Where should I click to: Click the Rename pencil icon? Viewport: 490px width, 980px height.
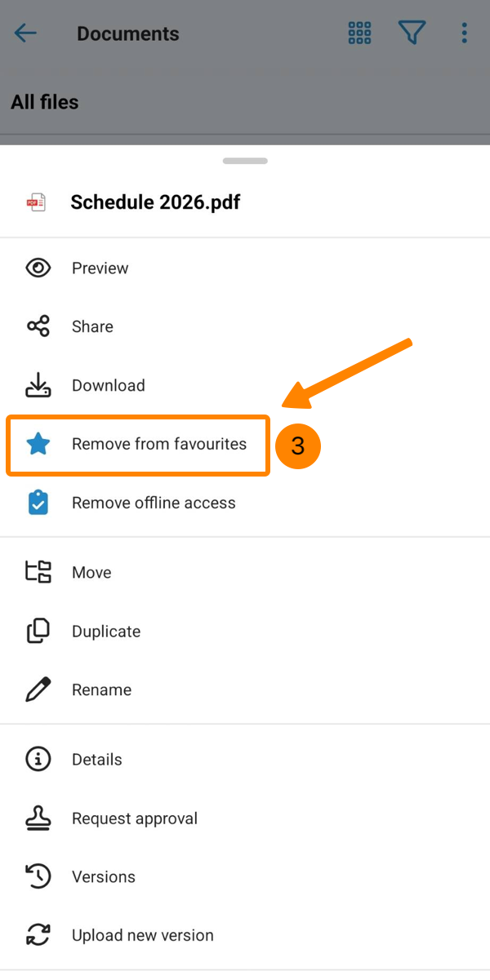tap(38, 690)
